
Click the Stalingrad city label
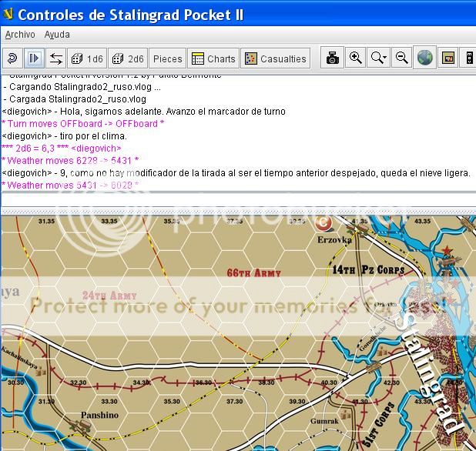430,375
